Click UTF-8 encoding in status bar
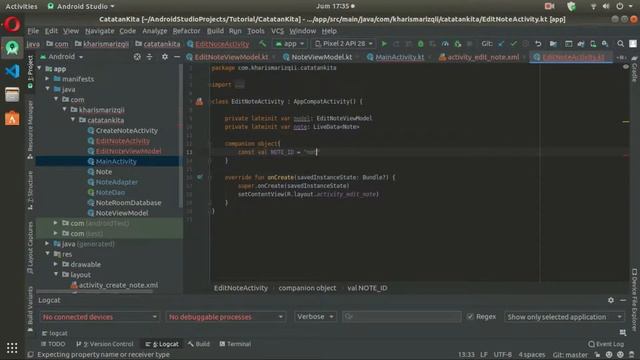 [502, 355]
